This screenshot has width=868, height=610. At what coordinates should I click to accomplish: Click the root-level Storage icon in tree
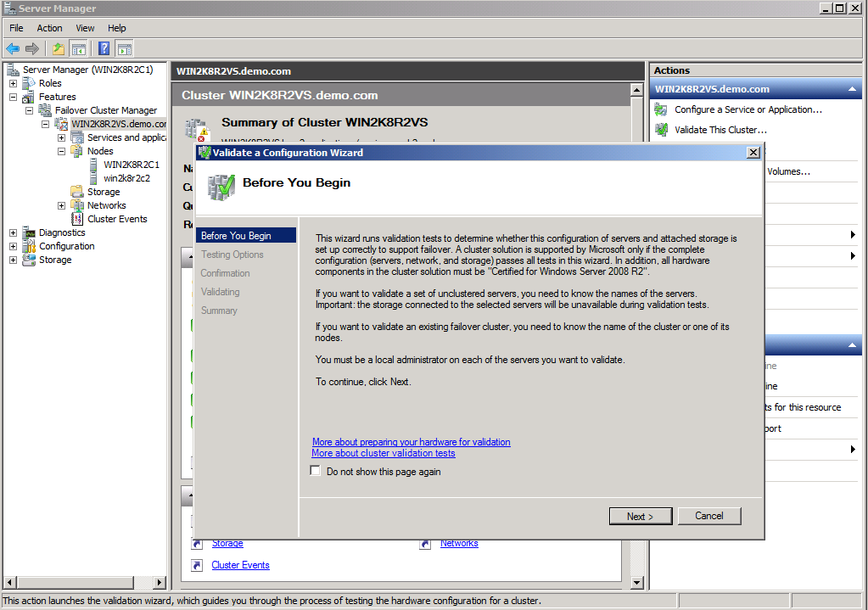click(29, 260)
